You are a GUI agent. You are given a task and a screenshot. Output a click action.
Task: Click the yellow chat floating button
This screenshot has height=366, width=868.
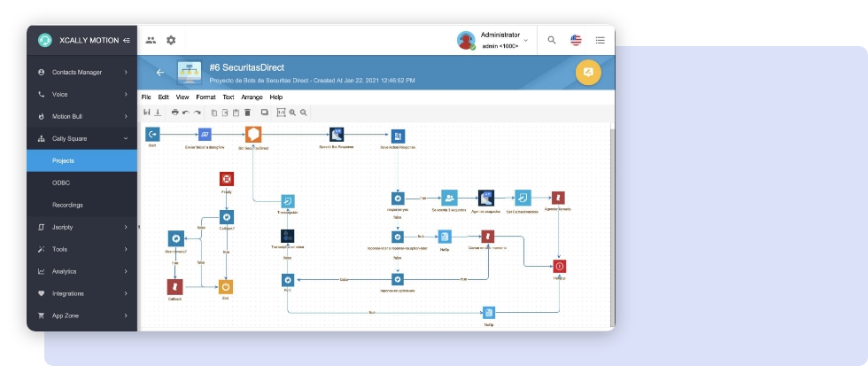click(x=588, y=73)
